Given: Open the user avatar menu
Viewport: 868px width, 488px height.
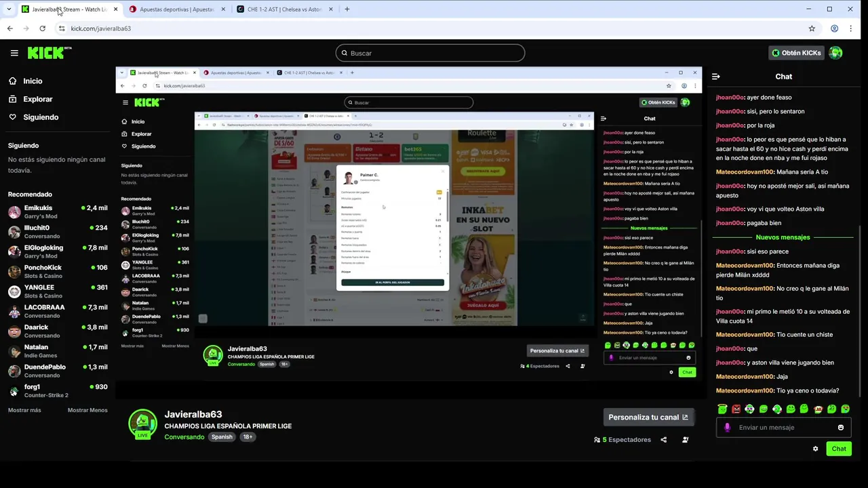Looking at the screenshot, I should [x=835, y=53].
